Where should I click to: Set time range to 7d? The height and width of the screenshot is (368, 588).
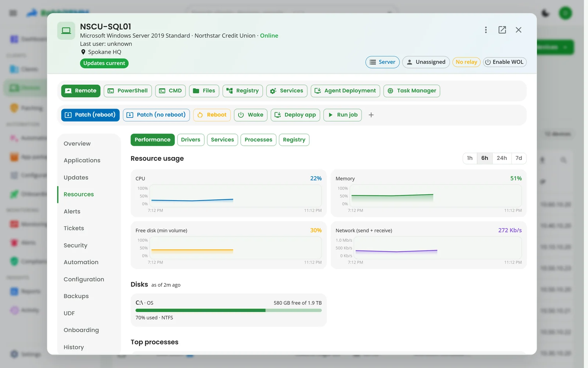pyautogui.click(x=519, y=158)
